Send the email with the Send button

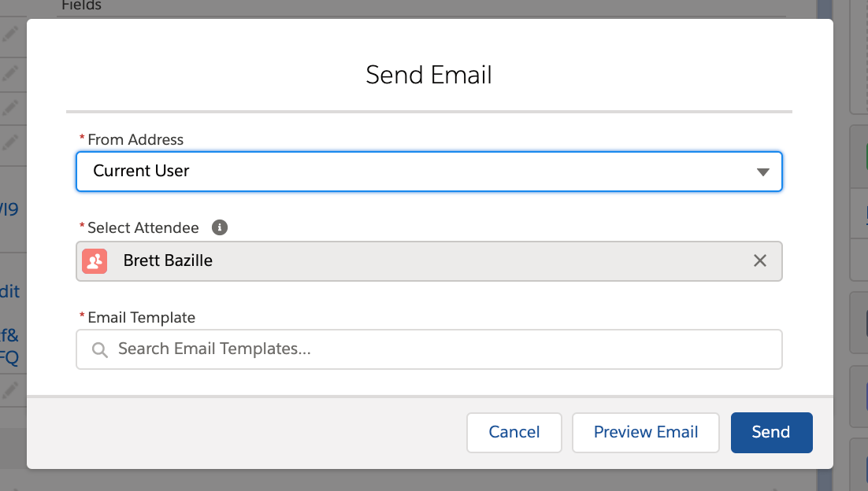point(771,433)
